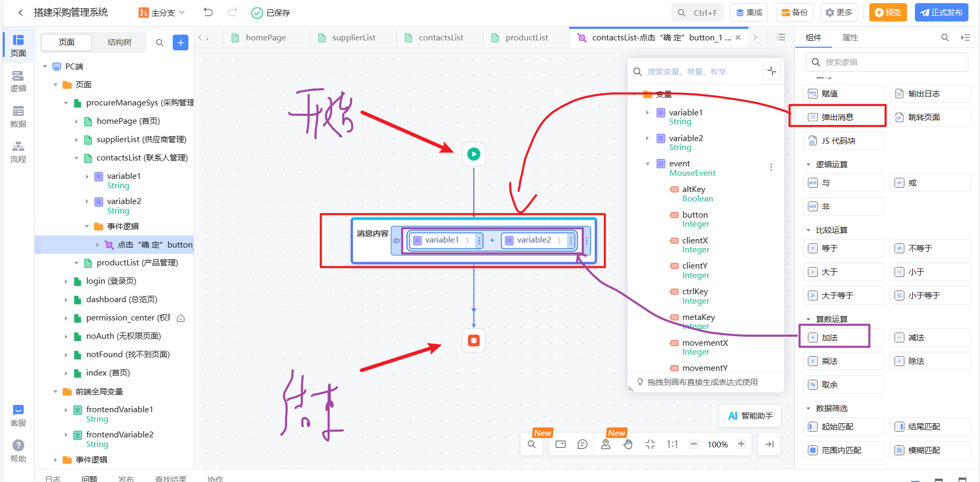Open the 更多 settings button
The height and width of the screenshot is (482, 980).
[x=839, y=13]
